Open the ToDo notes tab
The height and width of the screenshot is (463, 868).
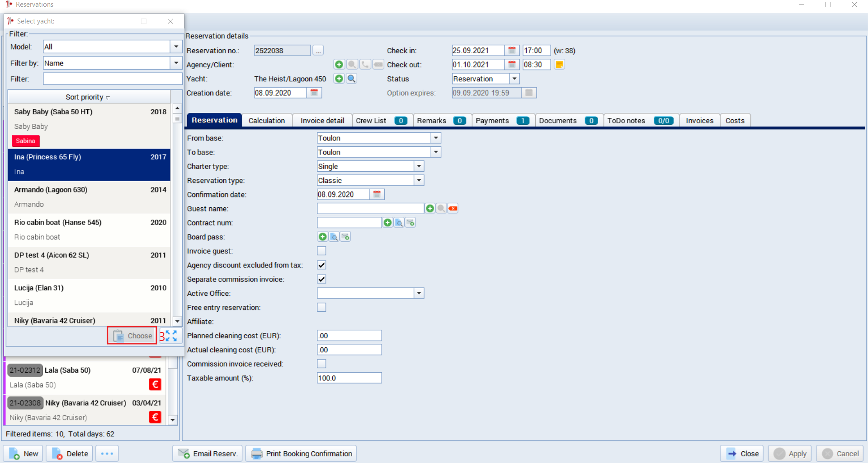pyautogui.click(x=641, y=121)
